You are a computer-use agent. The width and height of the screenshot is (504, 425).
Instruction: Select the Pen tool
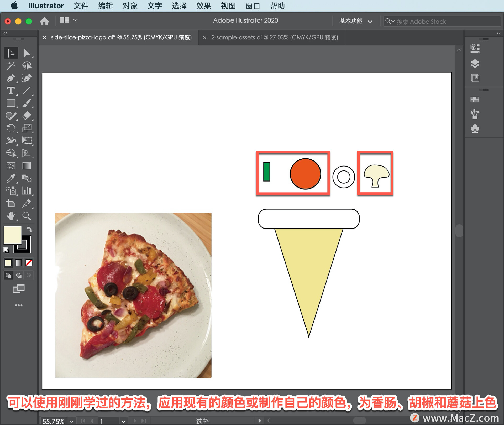tap(10, 78)
